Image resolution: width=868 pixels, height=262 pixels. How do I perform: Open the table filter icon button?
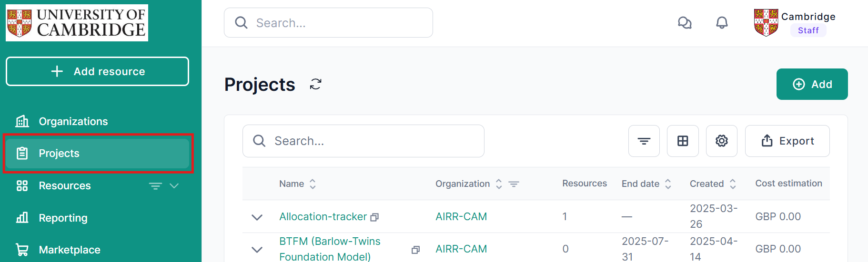pyautogui.click(x=644, y=141)
